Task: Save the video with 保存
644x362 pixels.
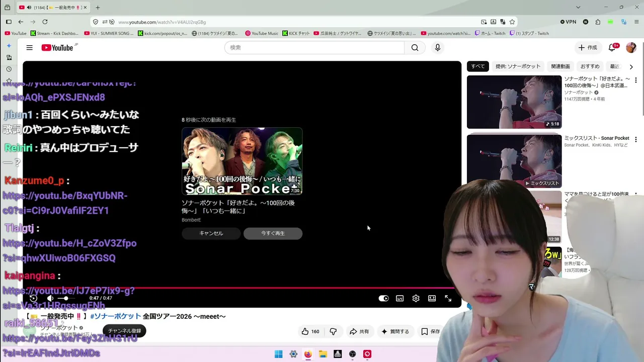Action: 431,331
